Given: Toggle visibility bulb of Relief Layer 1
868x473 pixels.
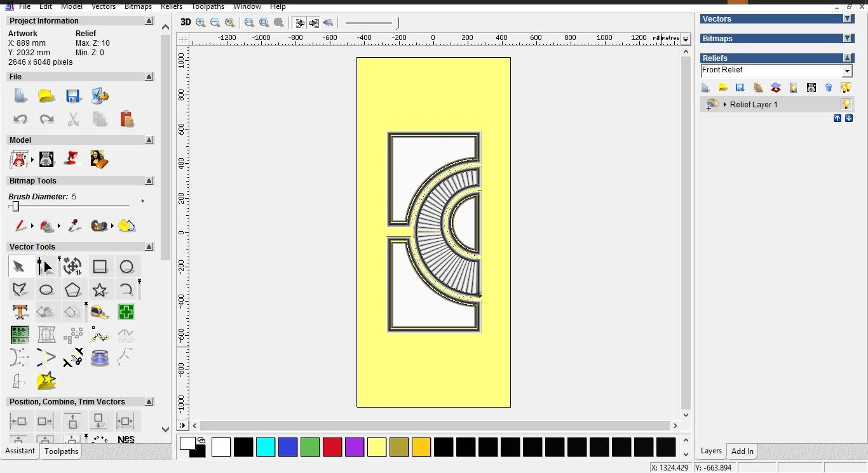Looking at the screenshot, I should (x=846, y=104).
